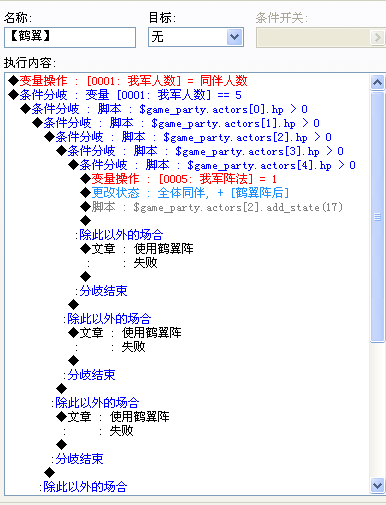Click the 名称 input field containing 【鹤翼】
This screenshot has height=505, width=386.
(x=70, y=37)
